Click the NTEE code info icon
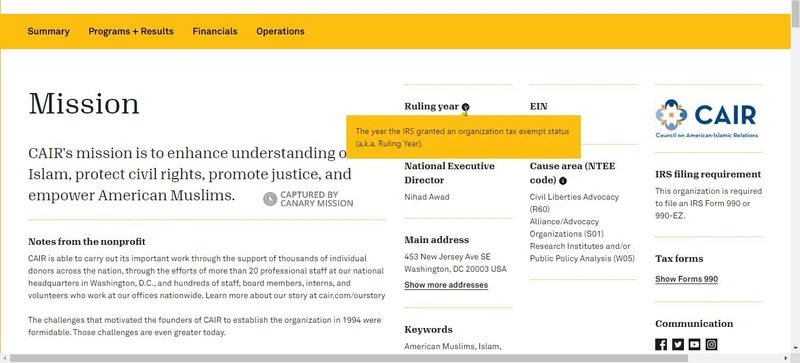 pos(563,181)
